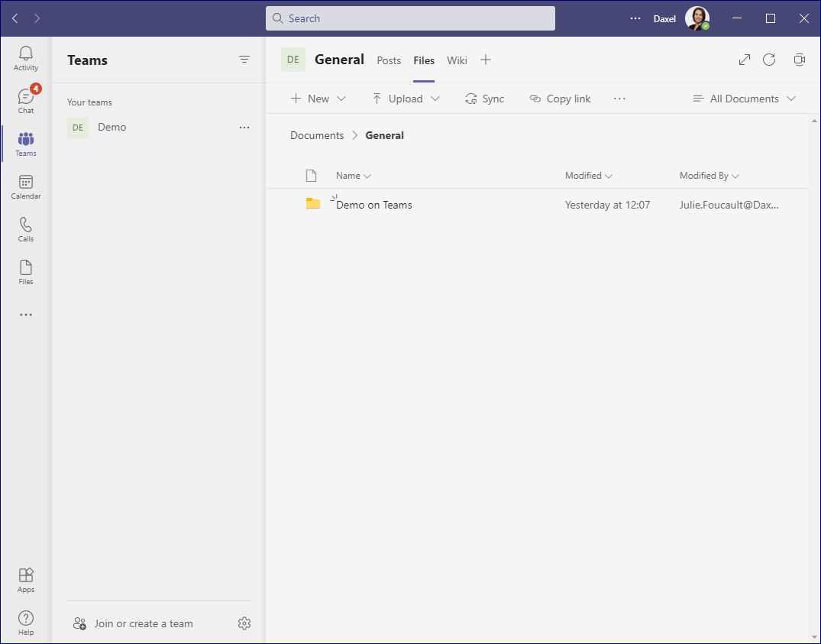The image size is (821, 644).
Task: Close the Teams window
Action: click(803, 18)
